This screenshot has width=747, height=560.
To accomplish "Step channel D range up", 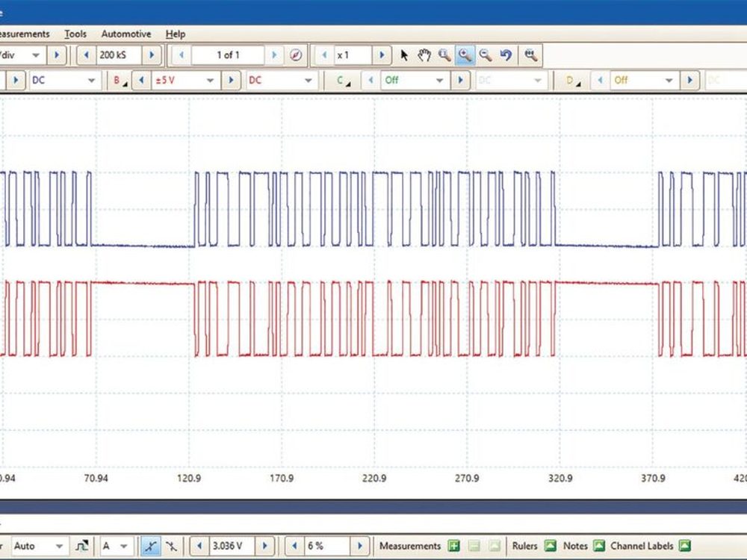I will [x=689, y=81].
